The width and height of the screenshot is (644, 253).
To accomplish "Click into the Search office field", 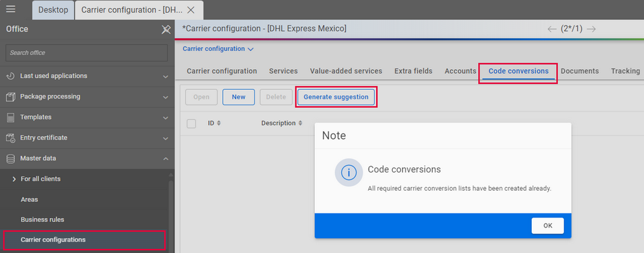I will [87, 53].
